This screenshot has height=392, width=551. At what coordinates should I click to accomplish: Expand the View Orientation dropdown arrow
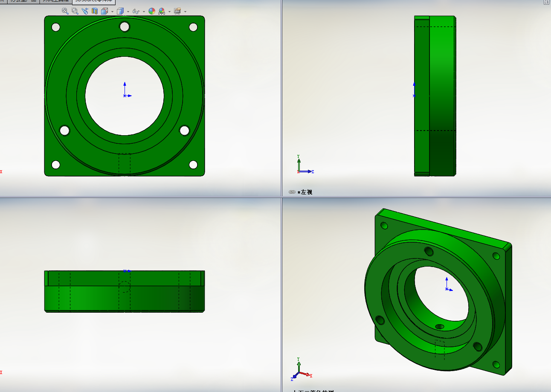point(113,12)
